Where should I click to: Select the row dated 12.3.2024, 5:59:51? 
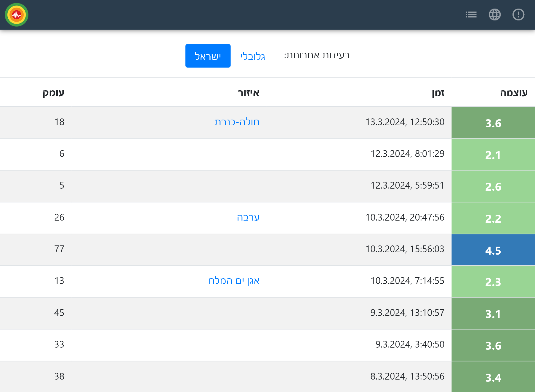pos(407,186)
